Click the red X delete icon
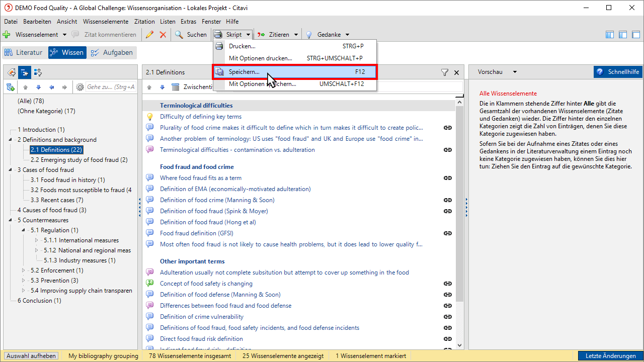644x362 pixels. pyautogui.click(x=163, y=35)
